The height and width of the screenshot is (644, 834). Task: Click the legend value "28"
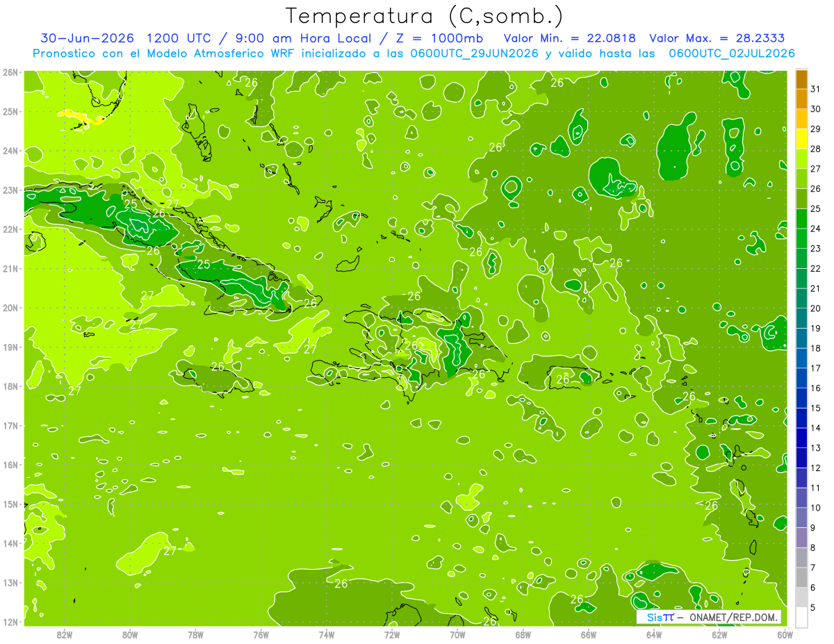pyautogui.click(x=815, y=149)
